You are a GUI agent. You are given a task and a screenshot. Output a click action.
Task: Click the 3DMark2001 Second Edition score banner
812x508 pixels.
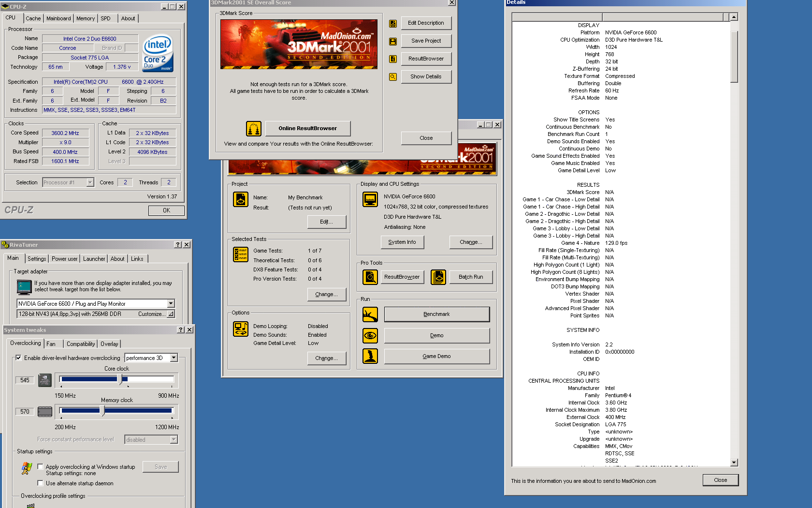tap(299, 44)
